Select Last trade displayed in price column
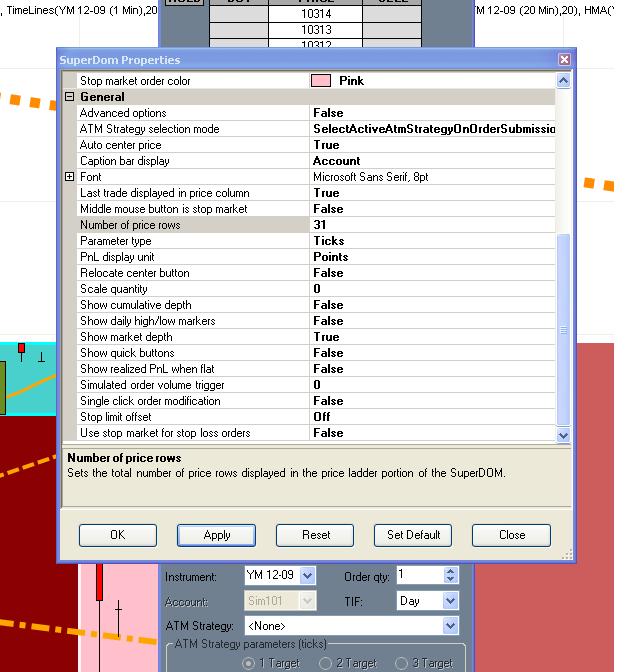The width and height of the screenshot is (640, 672). (x=316, y=193)
